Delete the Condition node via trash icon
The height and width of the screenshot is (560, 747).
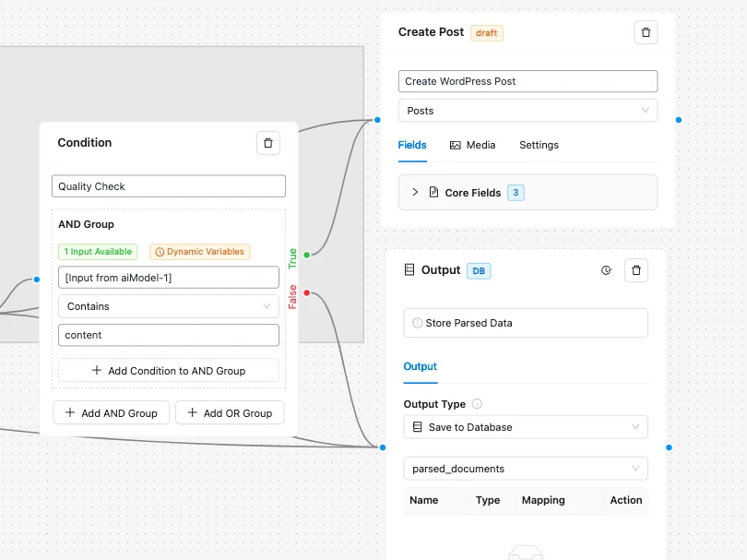click(x=267, y=143)
